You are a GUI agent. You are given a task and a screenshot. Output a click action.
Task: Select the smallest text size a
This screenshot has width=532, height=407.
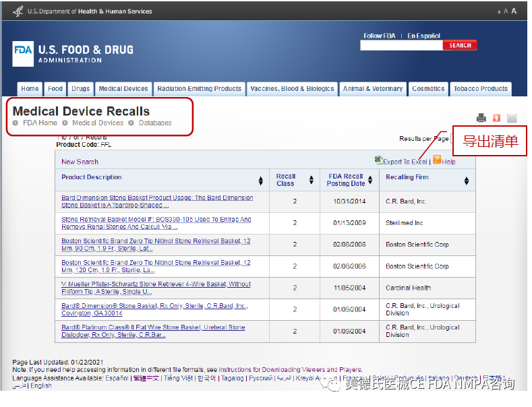click(x=499, y=11)
